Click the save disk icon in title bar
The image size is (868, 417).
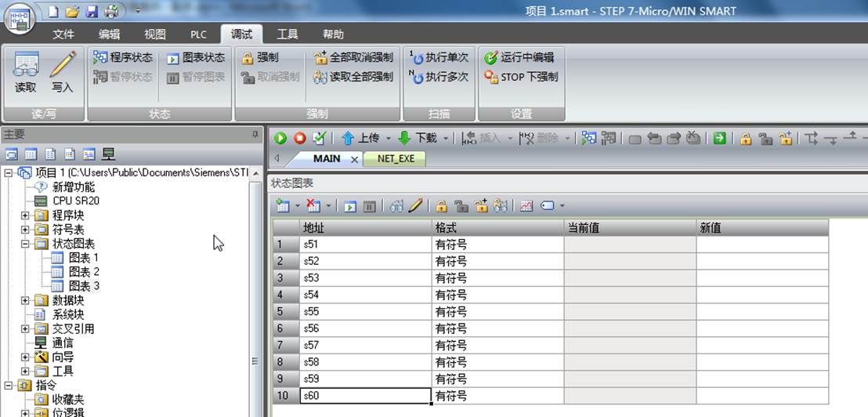click(92, 11)
